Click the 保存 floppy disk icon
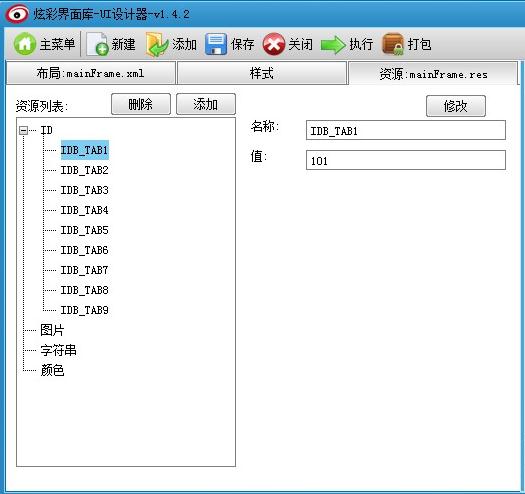 (x=216, y=44)
